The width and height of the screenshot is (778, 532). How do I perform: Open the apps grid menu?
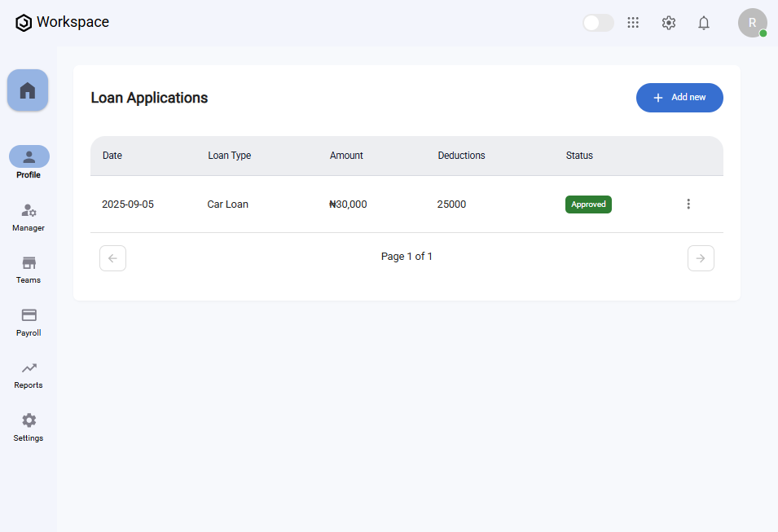pyautogui.click(x=633, y=23)
